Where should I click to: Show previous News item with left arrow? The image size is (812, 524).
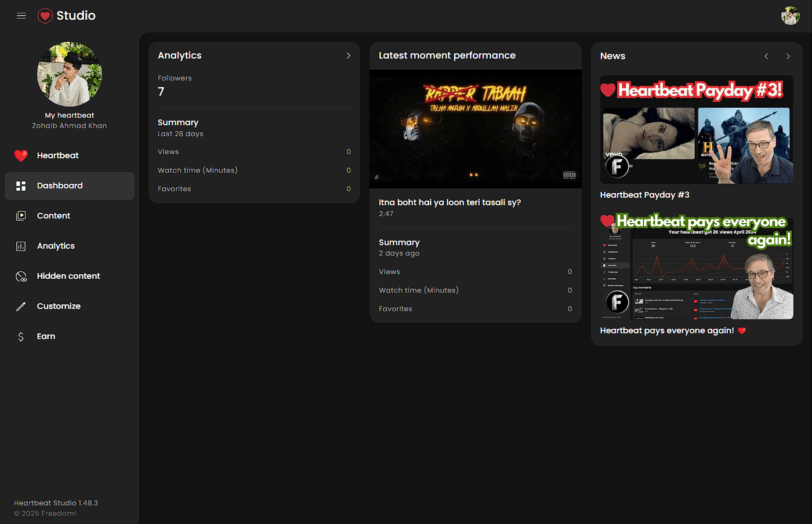click(x=766, y=56)
